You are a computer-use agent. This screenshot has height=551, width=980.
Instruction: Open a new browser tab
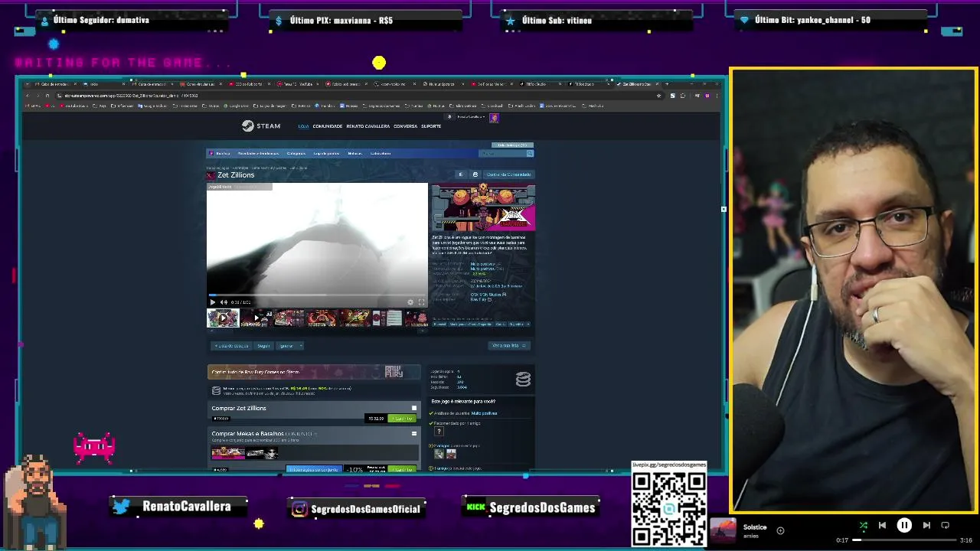667,83
